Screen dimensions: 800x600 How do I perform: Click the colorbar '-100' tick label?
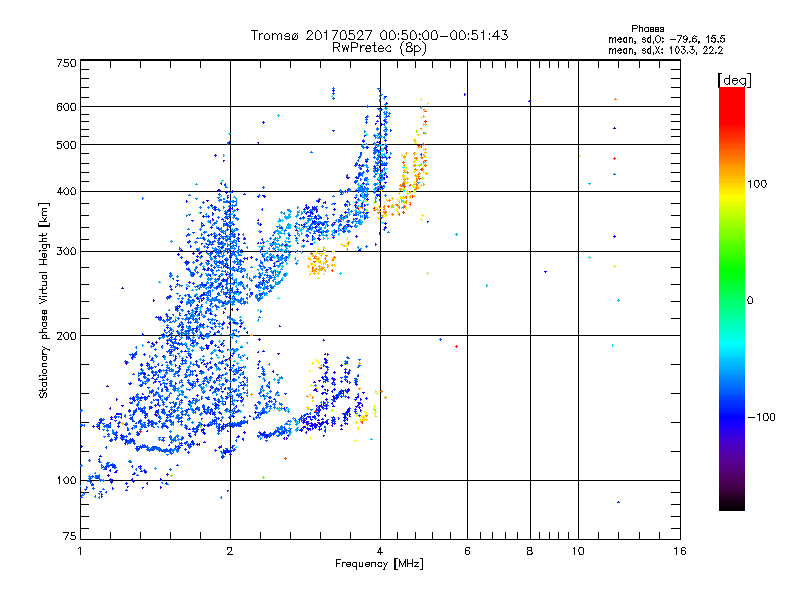(761, 417)
